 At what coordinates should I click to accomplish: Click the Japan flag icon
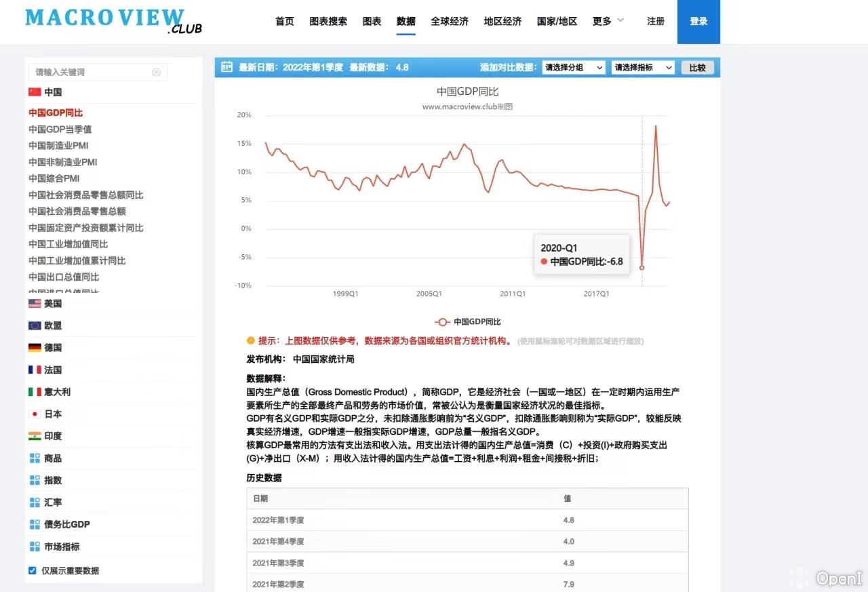[35, 414]
